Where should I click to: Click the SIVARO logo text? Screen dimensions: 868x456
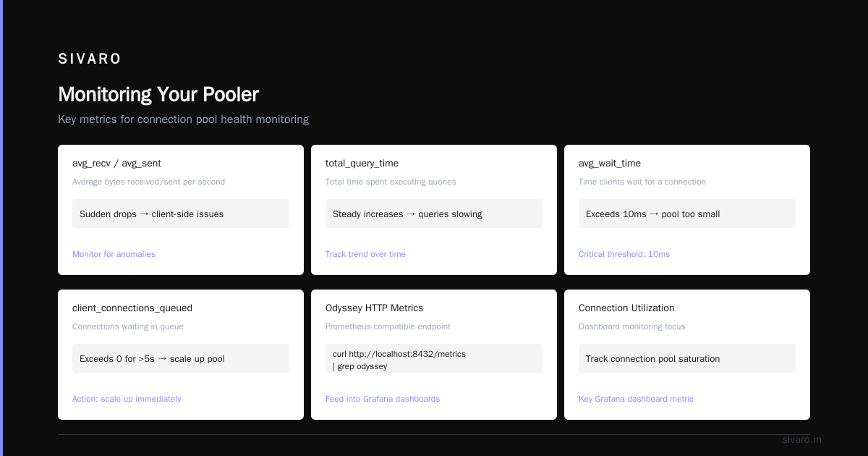(x=90, y=59)
